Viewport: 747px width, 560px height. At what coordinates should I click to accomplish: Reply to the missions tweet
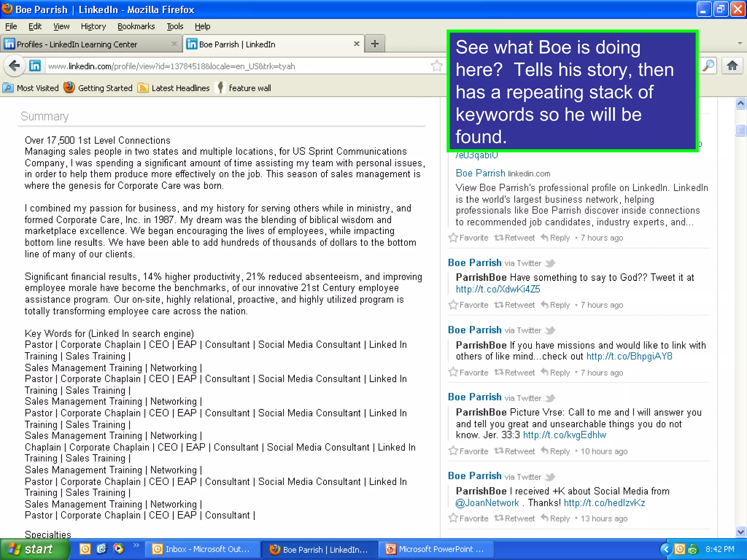556,373
